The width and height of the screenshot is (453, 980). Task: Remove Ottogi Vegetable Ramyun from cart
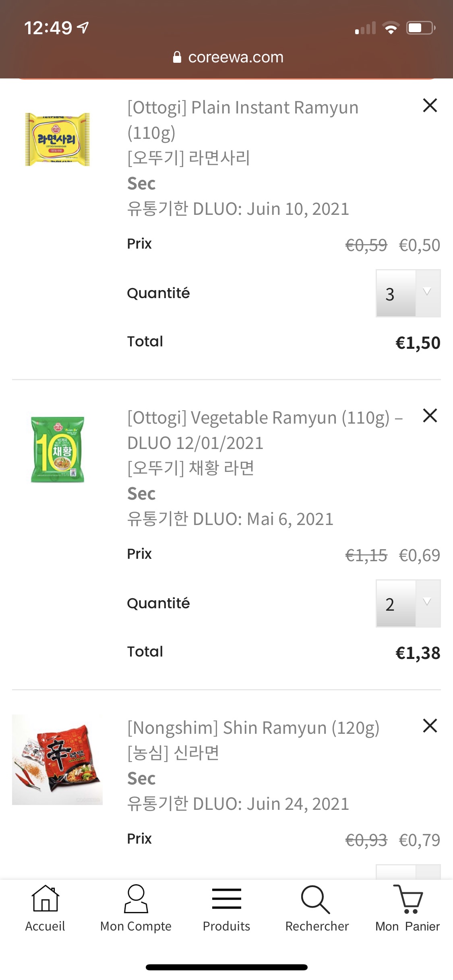point(430,416)
